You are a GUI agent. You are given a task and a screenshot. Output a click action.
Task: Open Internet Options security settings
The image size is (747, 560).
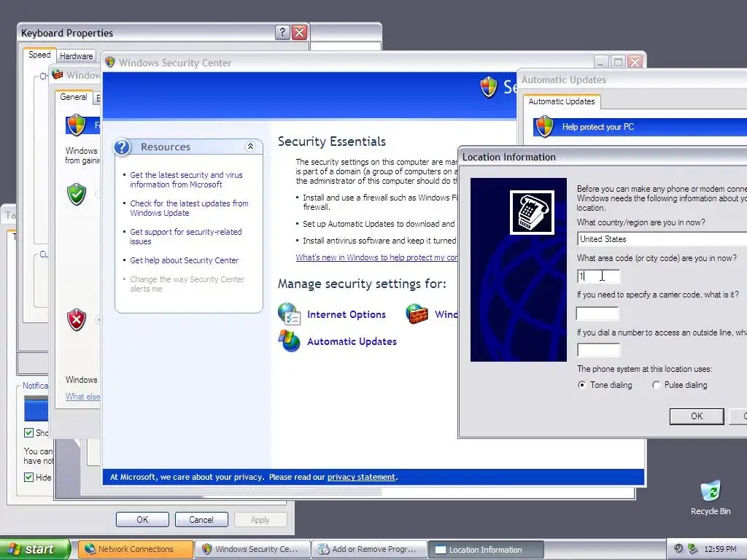pos(347,314)
